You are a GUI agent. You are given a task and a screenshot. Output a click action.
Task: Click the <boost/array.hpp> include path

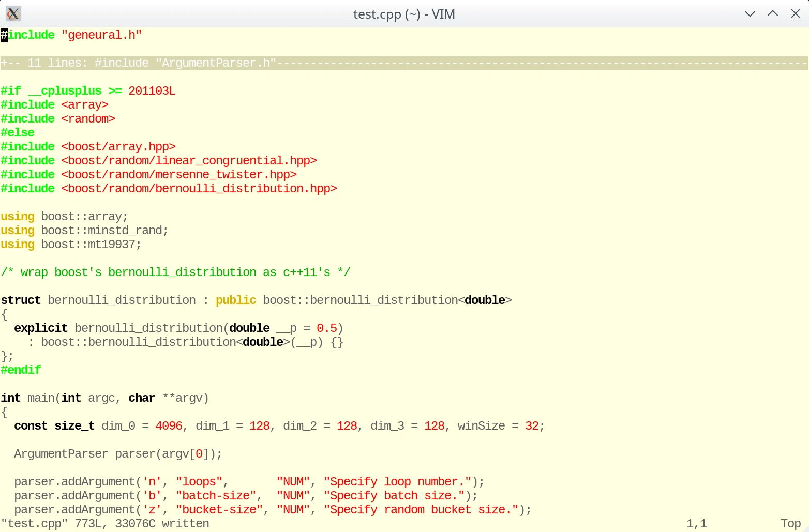[x=118, y=147]
